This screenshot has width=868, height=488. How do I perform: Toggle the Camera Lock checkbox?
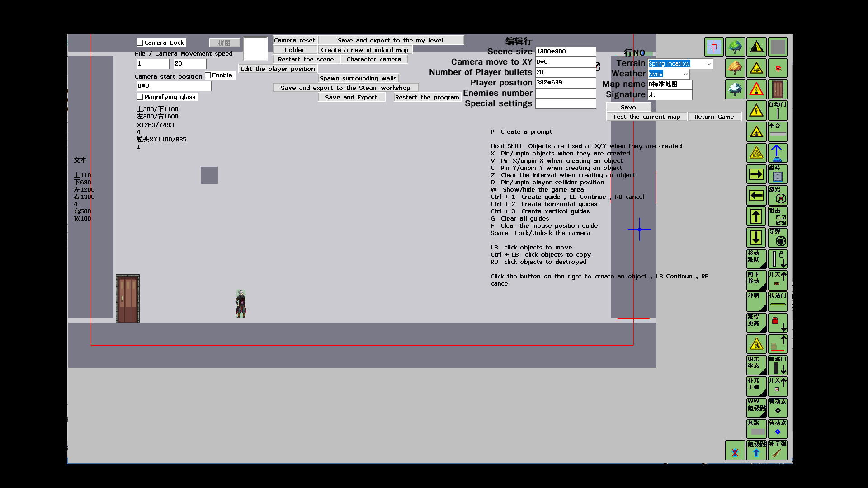click(x=141, y=42)
